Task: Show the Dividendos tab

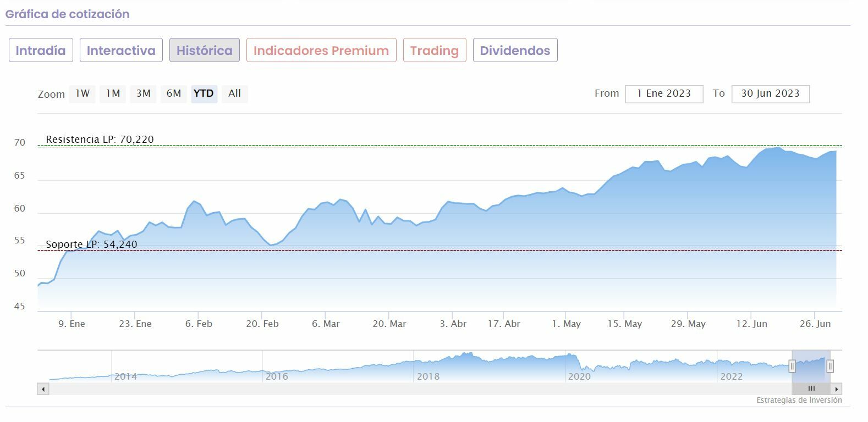Action: 515,51
